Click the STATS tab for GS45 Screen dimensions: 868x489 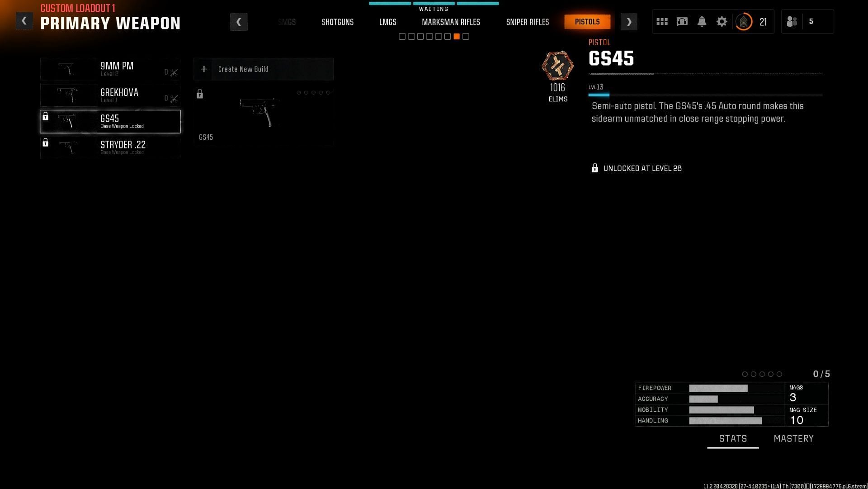coord(733,438)
